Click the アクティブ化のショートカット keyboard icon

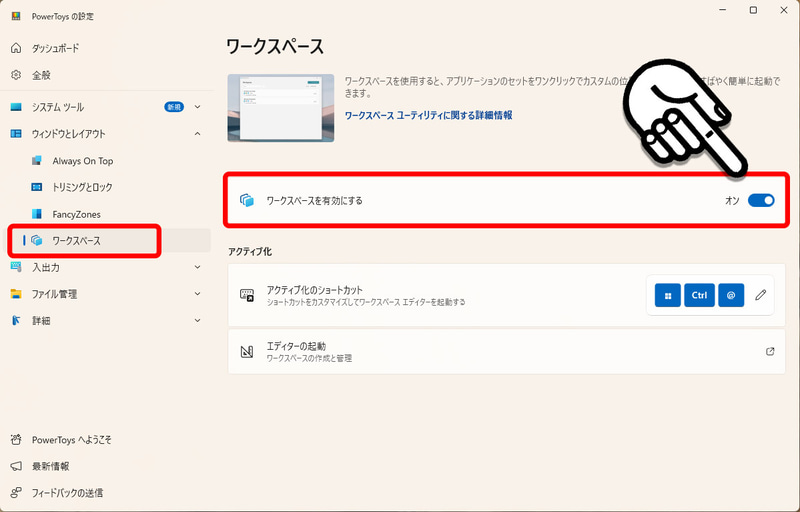(x=247, y=295)
